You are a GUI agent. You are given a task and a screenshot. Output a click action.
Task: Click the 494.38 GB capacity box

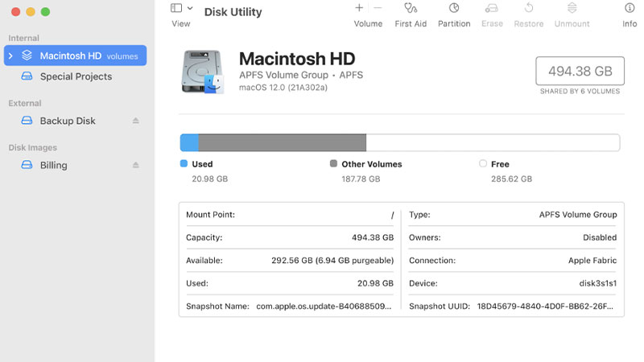pos(580,71)
